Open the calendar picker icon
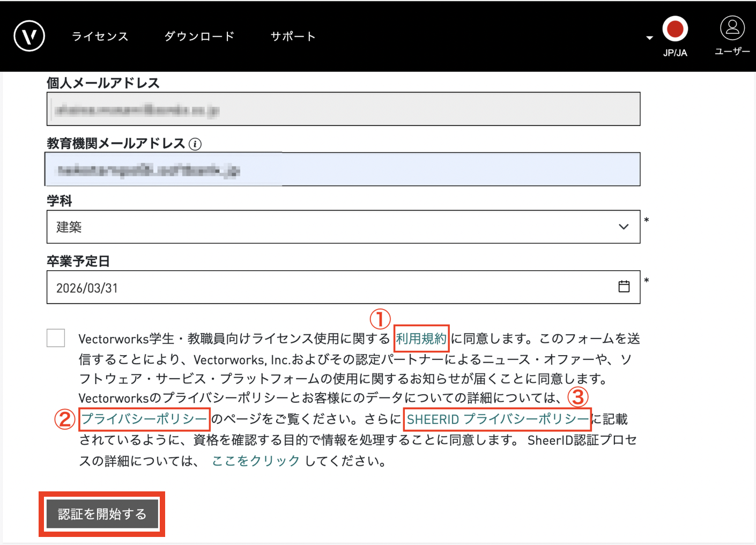Image resolution: width=756 pixels, height=545 pixels. pos(624,286)
